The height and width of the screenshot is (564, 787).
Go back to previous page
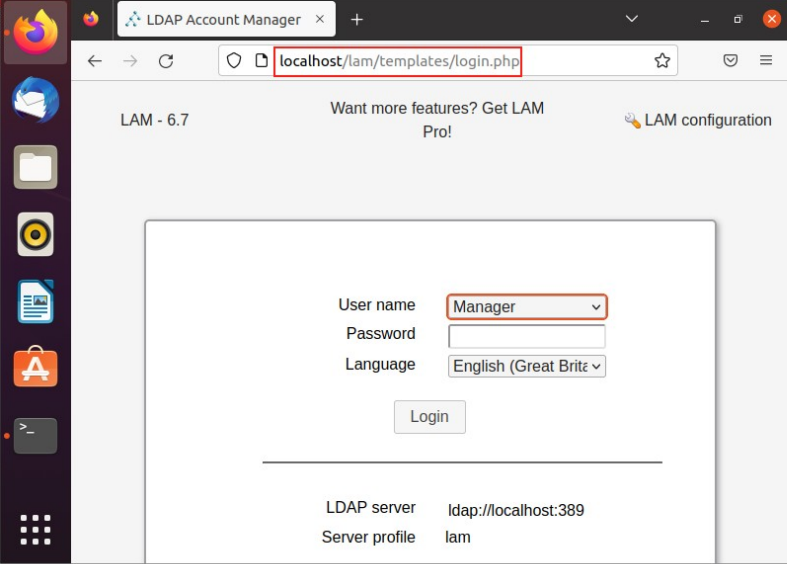94,61
